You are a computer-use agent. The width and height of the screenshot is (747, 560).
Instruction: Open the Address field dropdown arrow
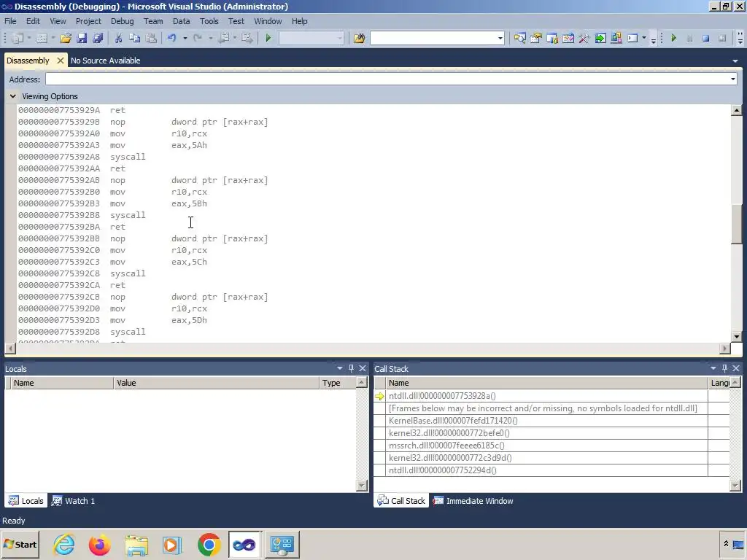pos(732,79)
